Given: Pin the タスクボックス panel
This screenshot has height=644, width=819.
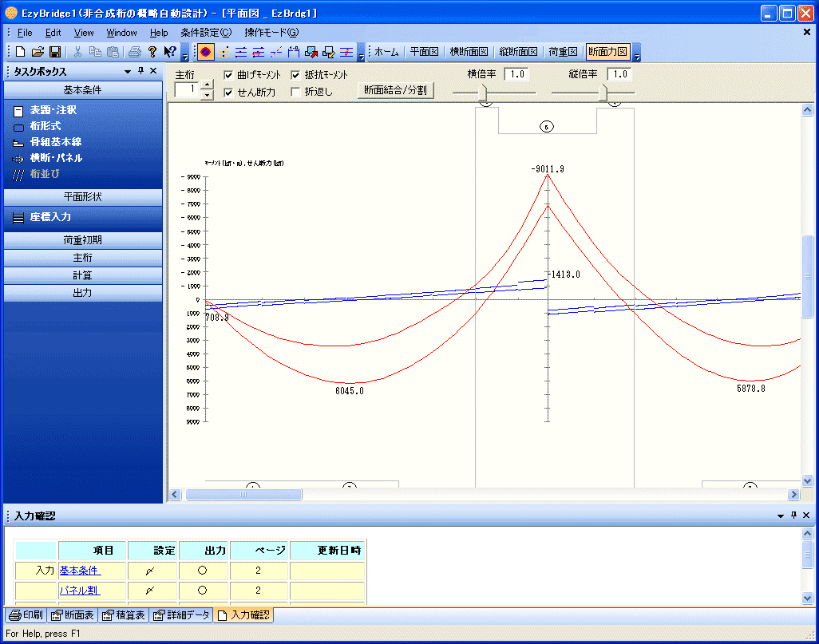Looking at the screenshot, I should [140, 71].
